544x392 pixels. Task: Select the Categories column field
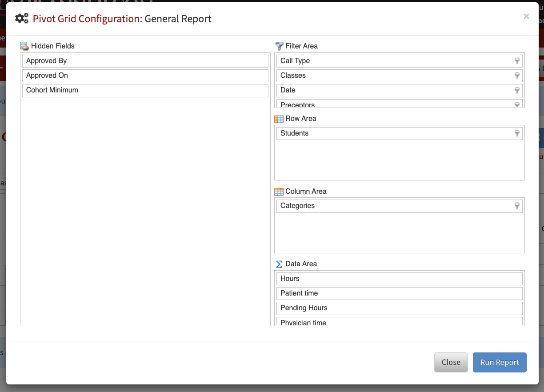click(399, 206)
